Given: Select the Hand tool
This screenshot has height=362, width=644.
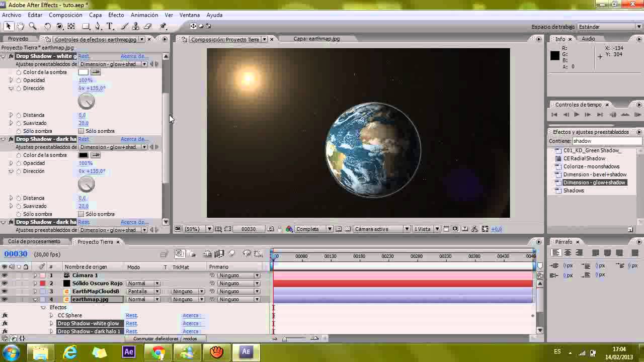Looking at the screenshot, I should [x=20, y=26].
